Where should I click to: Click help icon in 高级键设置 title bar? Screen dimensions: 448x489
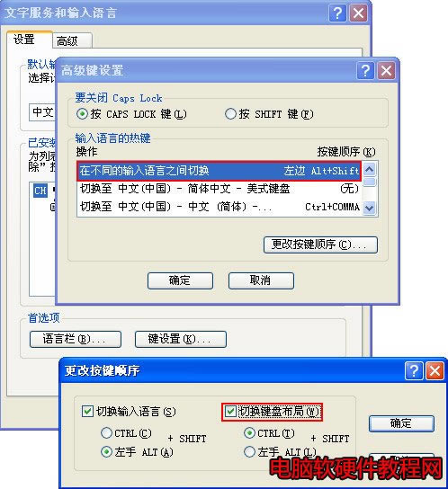point(365,70)
